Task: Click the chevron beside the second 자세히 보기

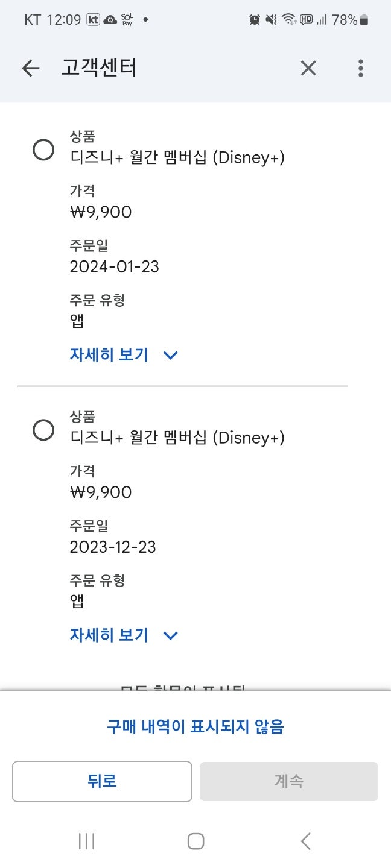Action: coord(171,635)
